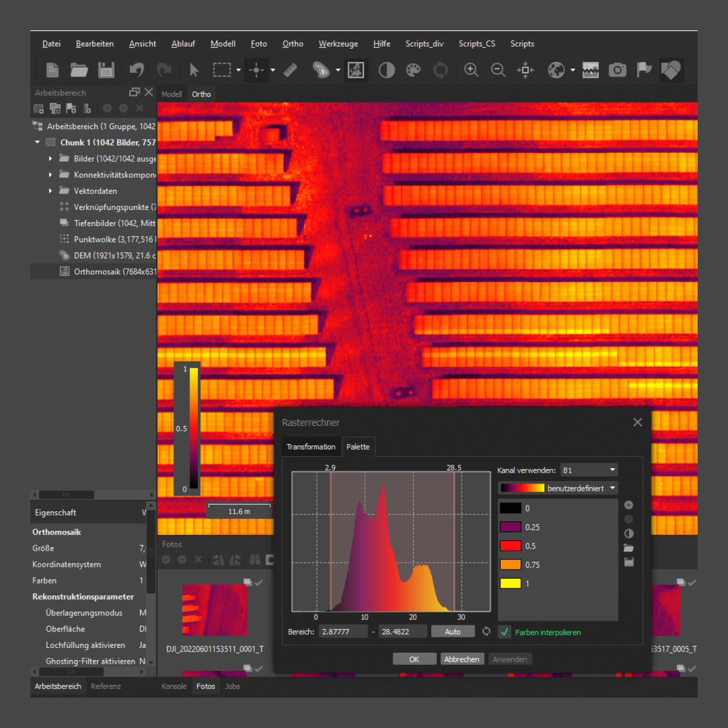Viewport: 728px width, 728px height.
Task: Open the ruler measurement tool
Action: click(x=290, y=70)
